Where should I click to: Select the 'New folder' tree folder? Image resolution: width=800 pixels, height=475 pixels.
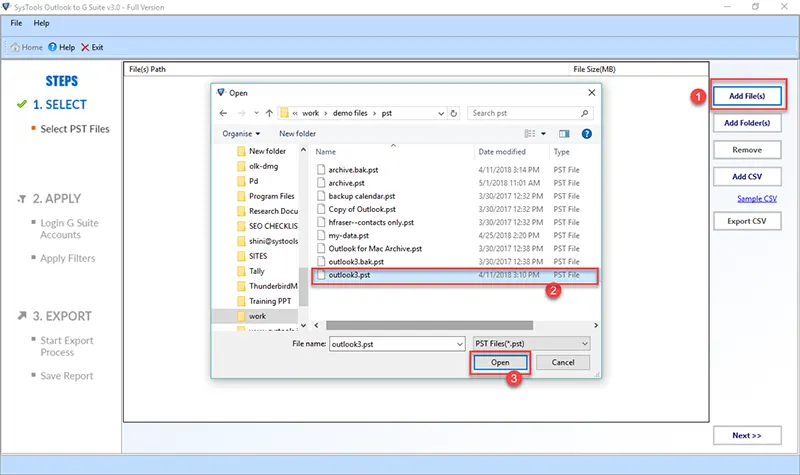click(x=262, y=151)
